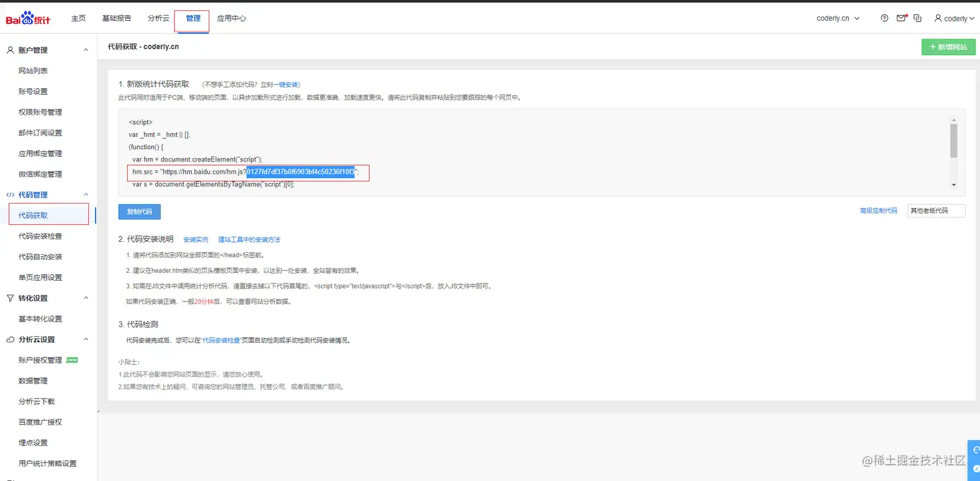Open 网站列表 in the sidebar
Viewport: 980px width, 481px height.
pos(33,71)
